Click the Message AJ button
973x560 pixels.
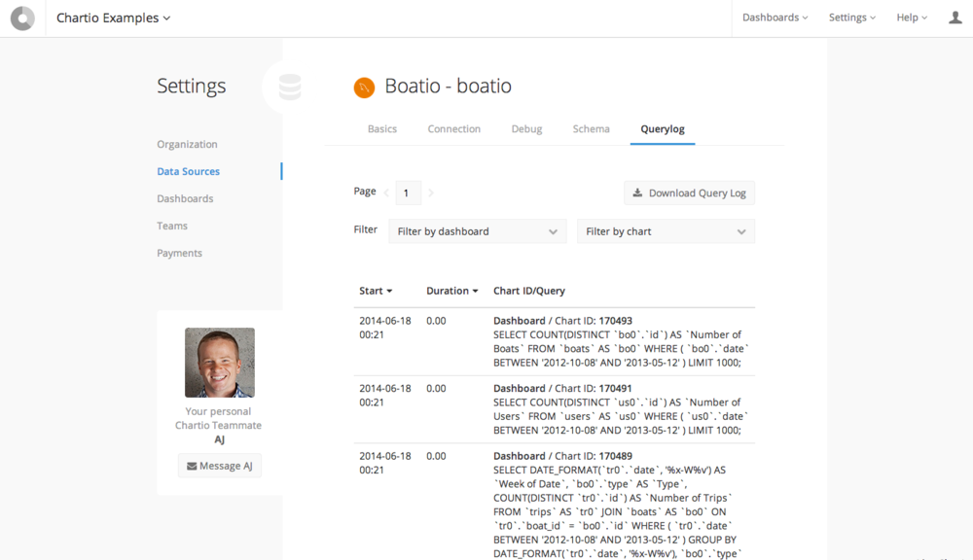click(220, 466)
